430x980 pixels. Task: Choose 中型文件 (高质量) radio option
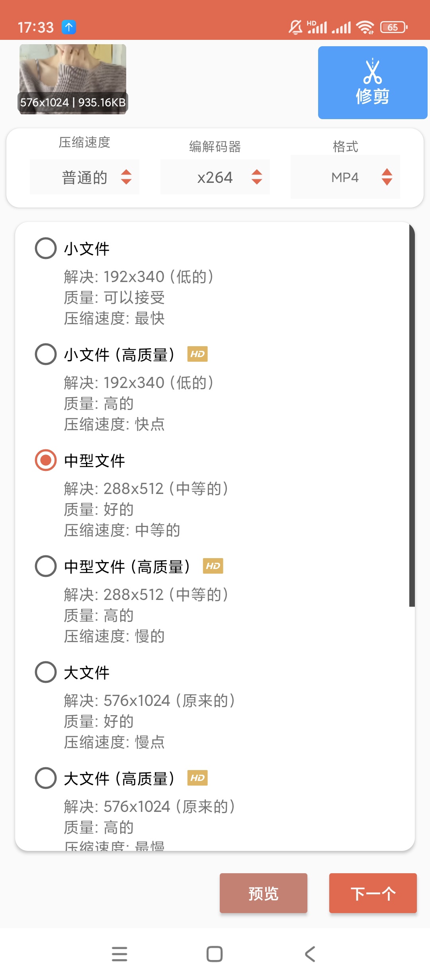(46, 566)
